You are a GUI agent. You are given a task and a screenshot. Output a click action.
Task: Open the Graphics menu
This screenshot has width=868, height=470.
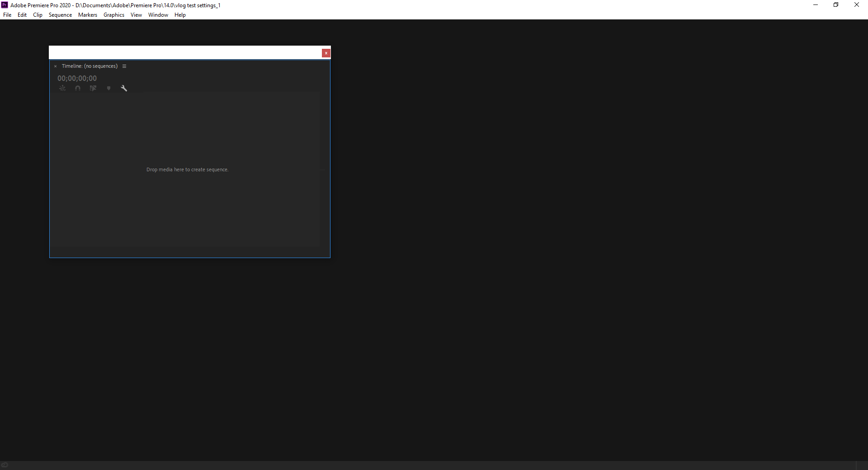pos(114,15)
